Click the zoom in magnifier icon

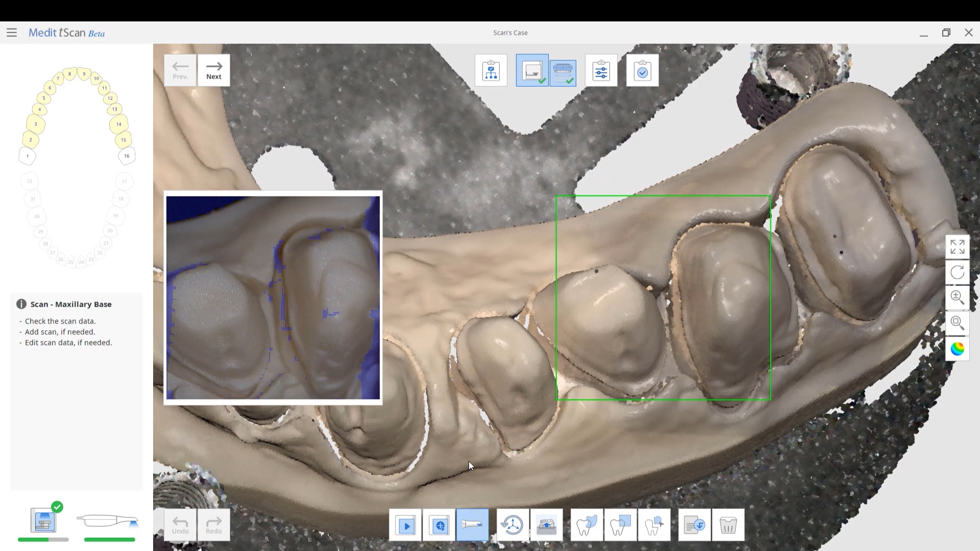[958, 297]
